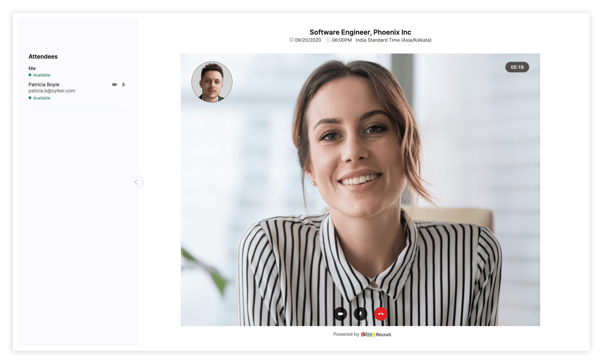This screenshot has height=364, width=603.
Task: Select Patricia Boyle in attendees list
Action: tap(44, 85)
